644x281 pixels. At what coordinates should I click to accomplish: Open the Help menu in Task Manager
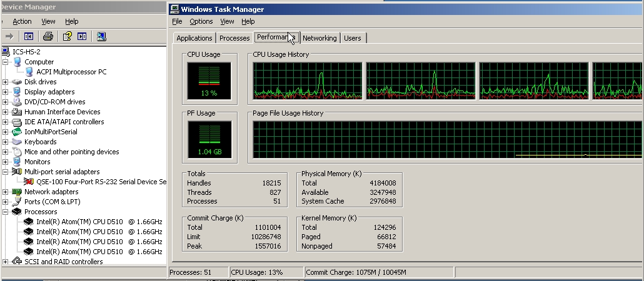(x=248, y=21)
